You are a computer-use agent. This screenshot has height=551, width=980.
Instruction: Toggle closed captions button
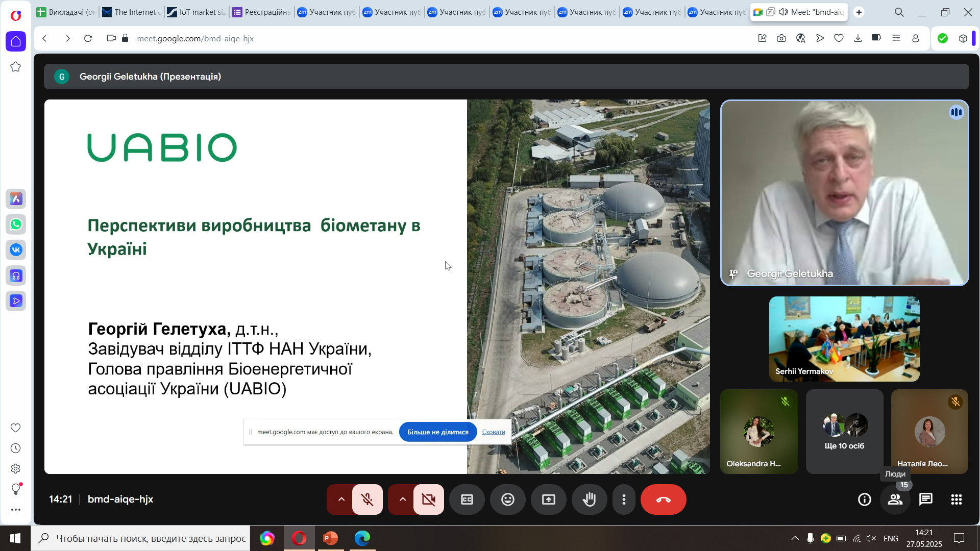(x=467, y=499)
